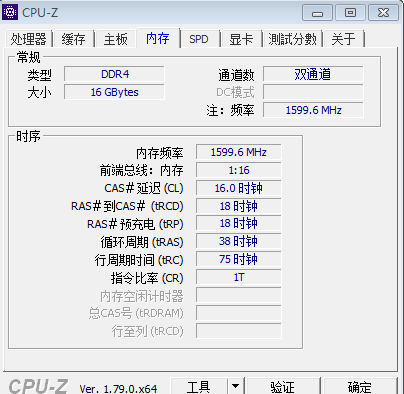The width and height of the screenshot is (404, 394).
Task: Click the 循环周期 (tRAS) label
Action: click(142, 242)
